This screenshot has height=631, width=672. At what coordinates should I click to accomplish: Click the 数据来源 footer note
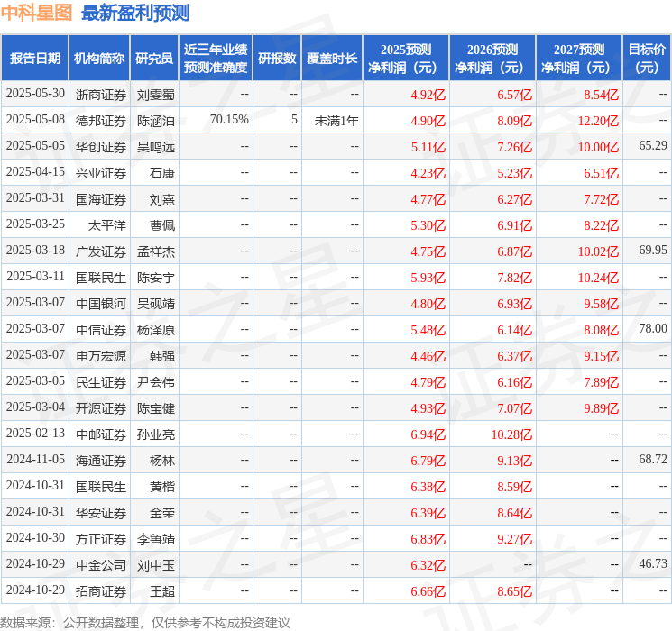[145, 622]
